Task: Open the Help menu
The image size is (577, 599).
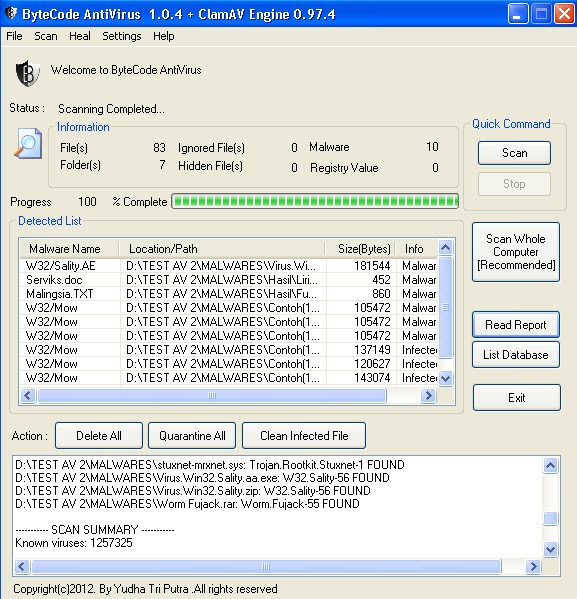Action: point(164,36)
